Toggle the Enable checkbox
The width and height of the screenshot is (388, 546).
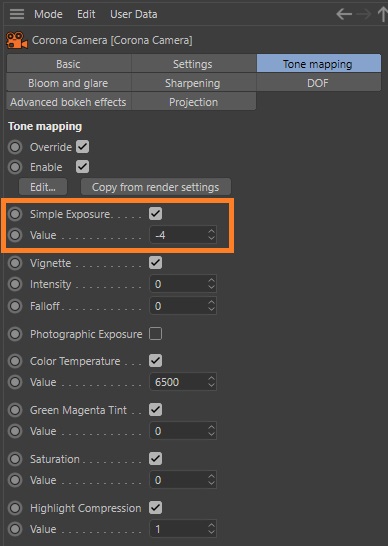point(83,166)
